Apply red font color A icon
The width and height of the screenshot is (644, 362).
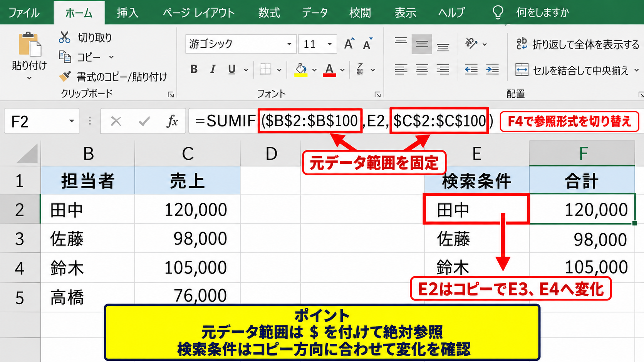(329, 70)
